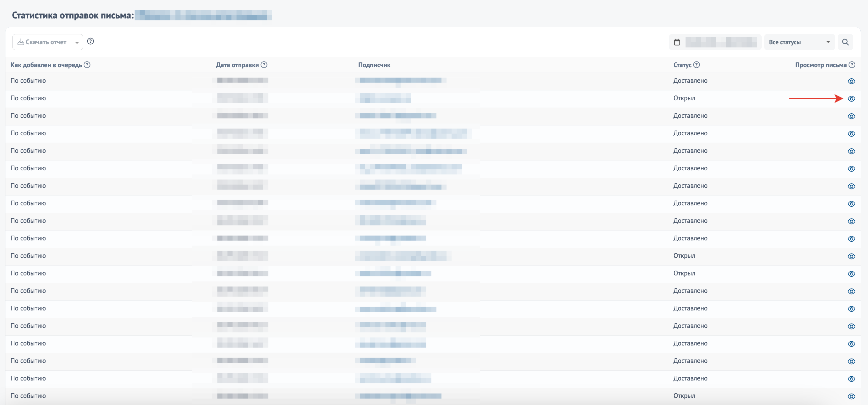Open the date range filter field

[x=715, y=42]
